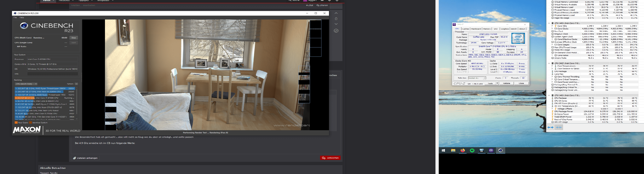The height and width of the screenshot is (174, 644).
Task: Click the thermometer icon beside CPU IA Cores
Action: click(x=553, y=101)
